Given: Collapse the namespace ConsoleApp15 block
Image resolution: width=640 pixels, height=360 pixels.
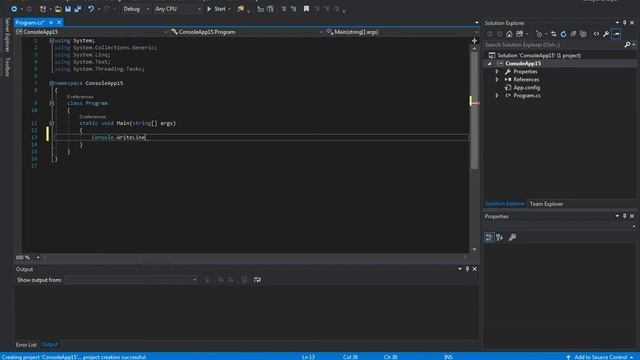Looking at the screenshot, I should (x=52, y=83).
